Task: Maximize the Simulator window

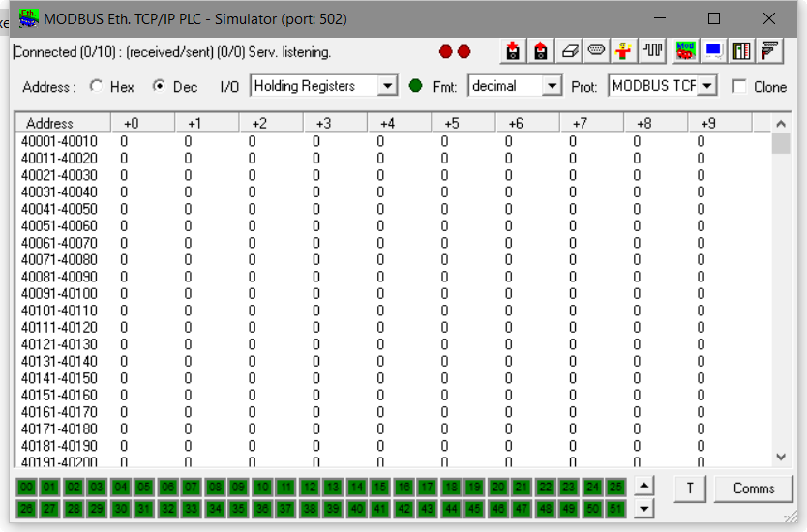Action: point(714,18)
